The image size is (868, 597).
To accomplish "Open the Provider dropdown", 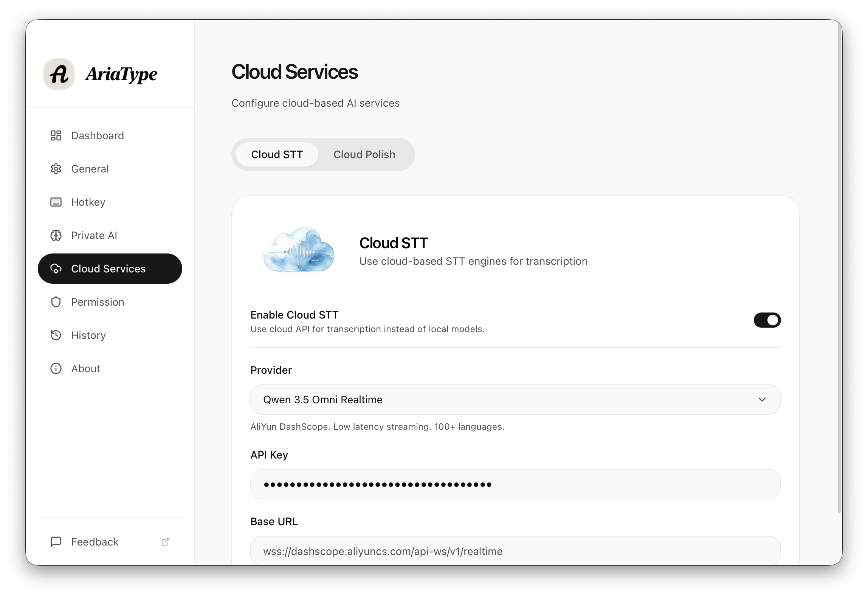I will click(515, 400).
